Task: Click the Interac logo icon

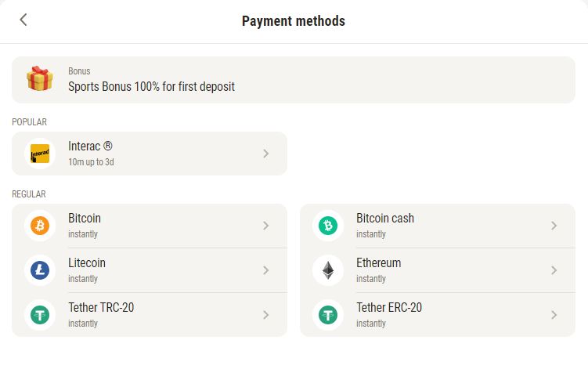Action: (40, 154)
